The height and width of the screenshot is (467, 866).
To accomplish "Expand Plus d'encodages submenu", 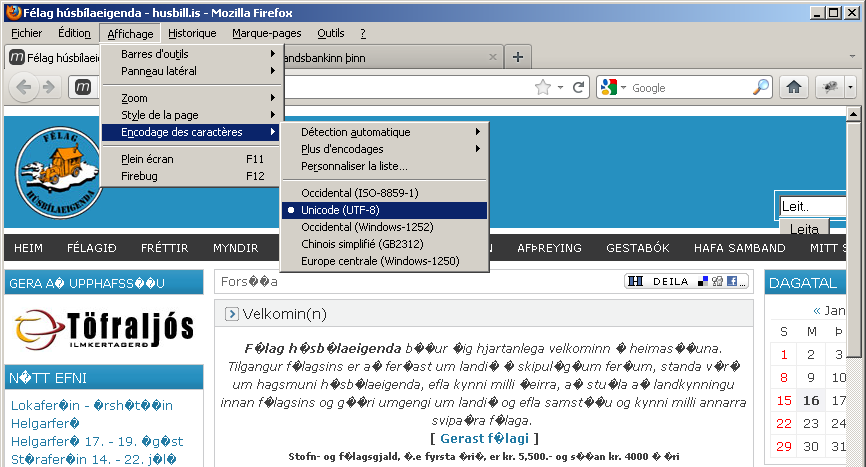I will click(x=384, y=149).
